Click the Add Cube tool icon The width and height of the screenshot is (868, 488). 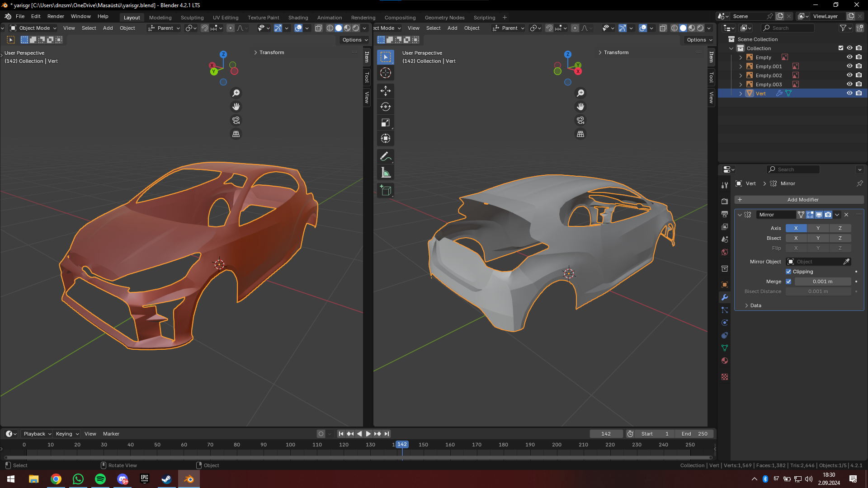pos(386,191)
